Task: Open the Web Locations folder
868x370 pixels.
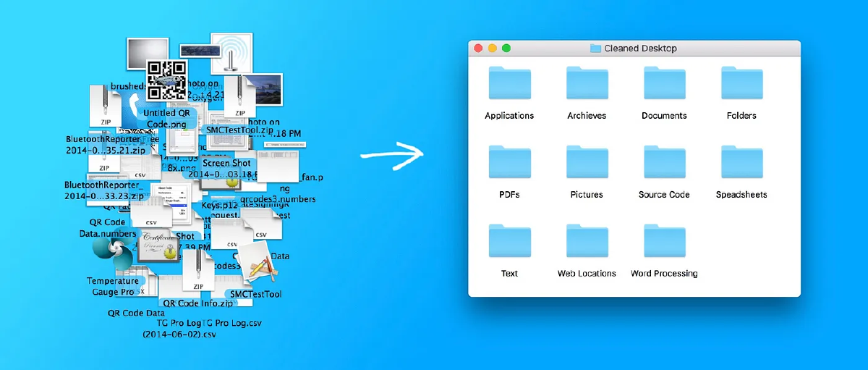Action: [x=587, y=240]
